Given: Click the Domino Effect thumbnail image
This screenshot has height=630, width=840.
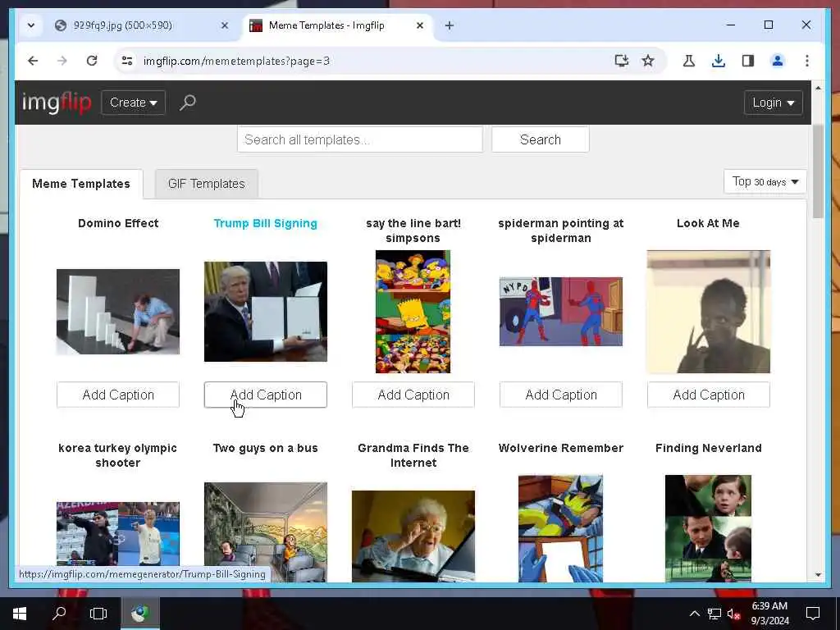Looking at the screenshot, I should click(x=118, y=312).
